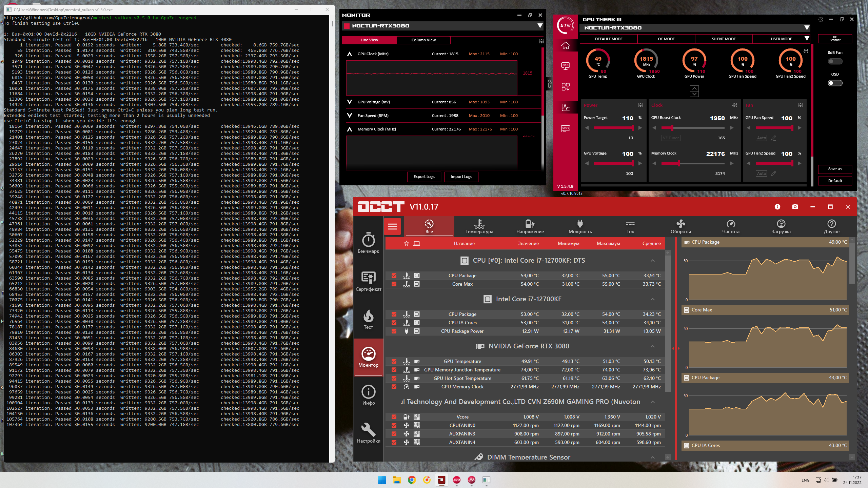Open GPU Tweak OSD sidebar icon
Viewport: 868px width, 488px height.
coord(565,66)
